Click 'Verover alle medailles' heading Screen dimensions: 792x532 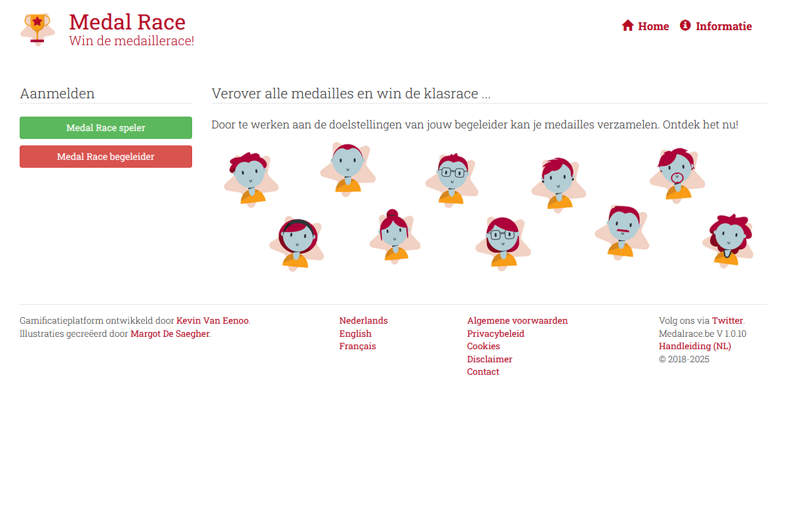pyautogui.click(x=351, y=94)
